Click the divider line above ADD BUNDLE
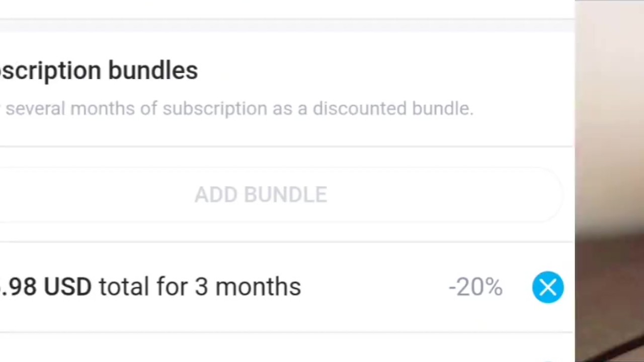 point(286,147)
